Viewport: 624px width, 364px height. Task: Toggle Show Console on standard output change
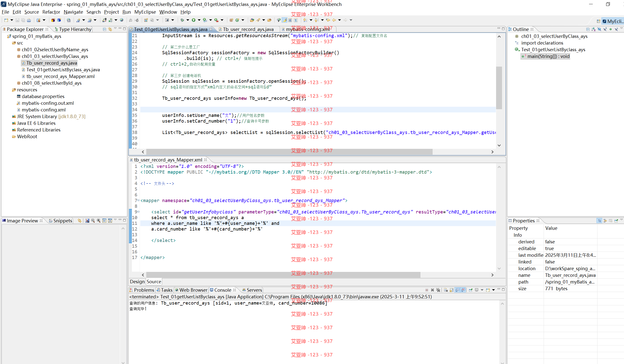click(457, 290)
